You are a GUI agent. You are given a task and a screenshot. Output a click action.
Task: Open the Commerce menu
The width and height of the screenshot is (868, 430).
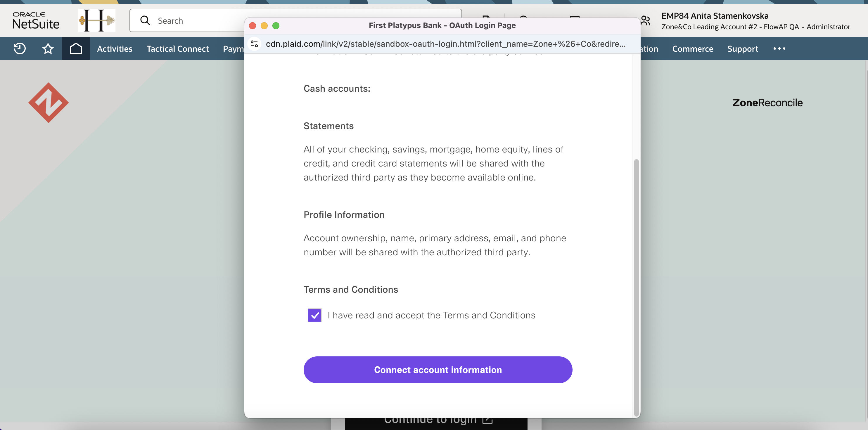(692, 49)
